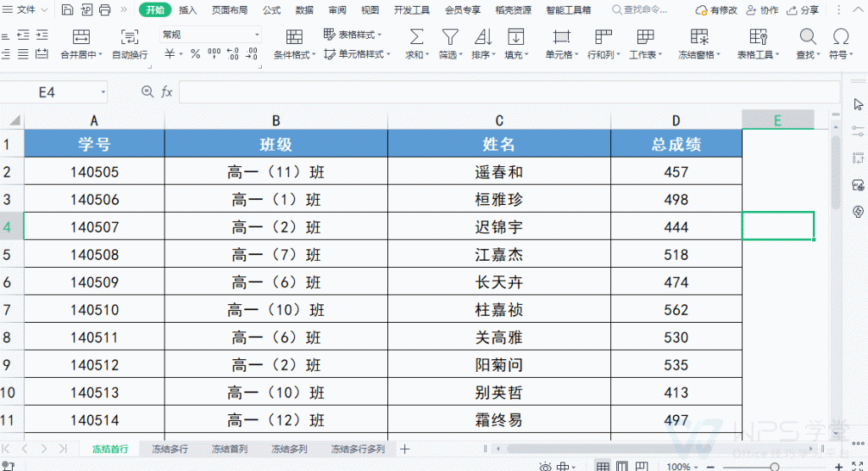Click the fx insert function button

tap(167, 91)
